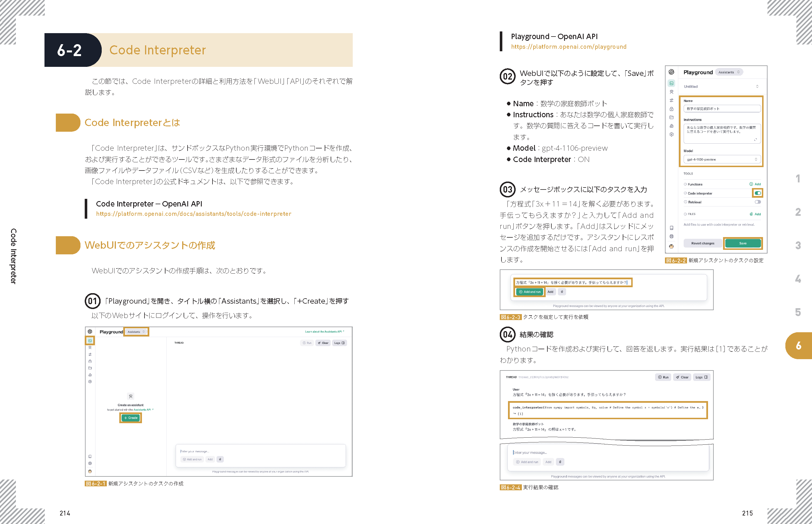Click the green Save button

tap(743, 243)
